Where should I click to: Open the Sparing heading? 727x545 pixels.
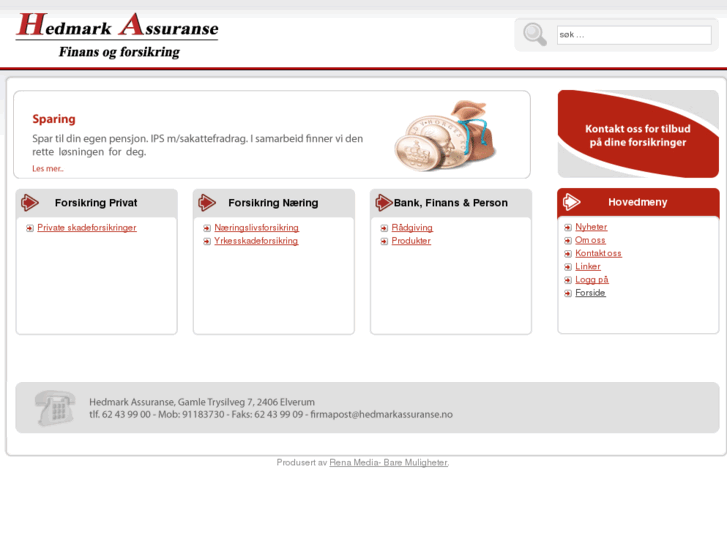pyautogui.click(x=54, y=119)
